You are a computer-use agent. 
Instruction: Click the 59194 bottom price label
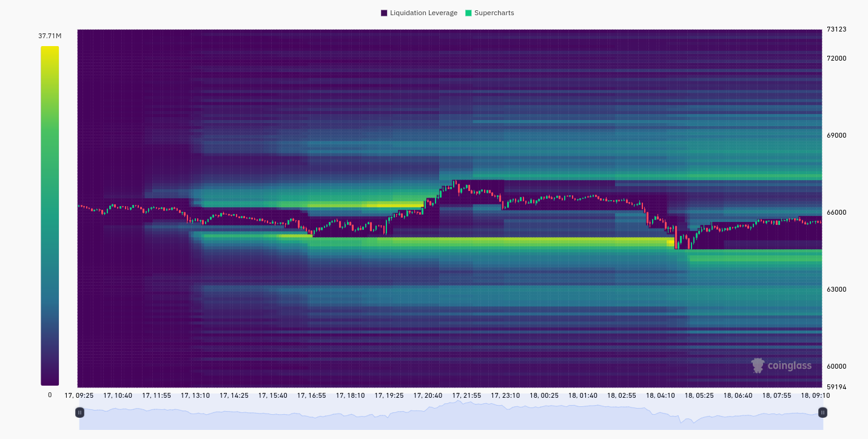pos(836,386)
